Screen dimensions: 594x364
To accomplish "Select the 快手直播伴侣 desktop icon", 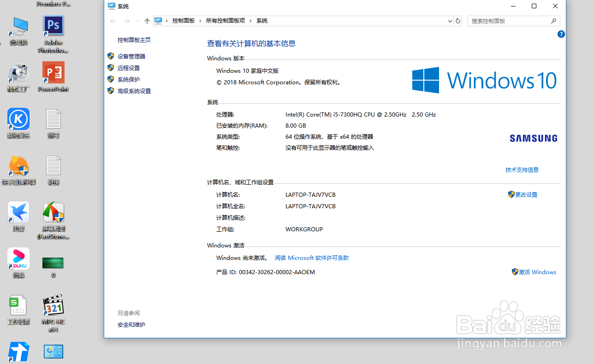I will pyautogui.click(x=18, y=170).
